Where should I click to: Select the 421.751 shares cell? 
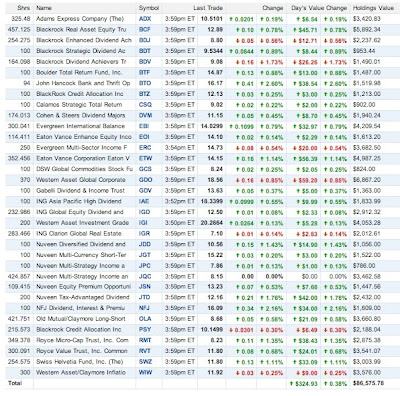pos(19,319)
